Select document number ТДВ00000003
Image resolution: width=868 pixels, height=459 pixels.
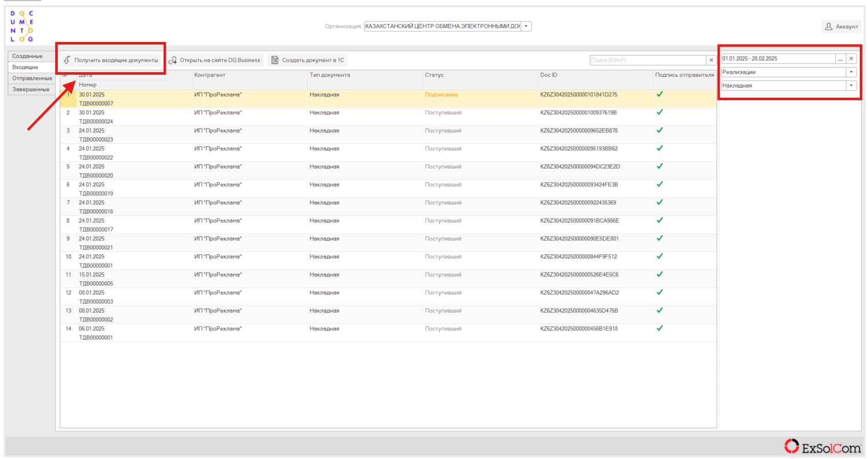pos(96,302)
